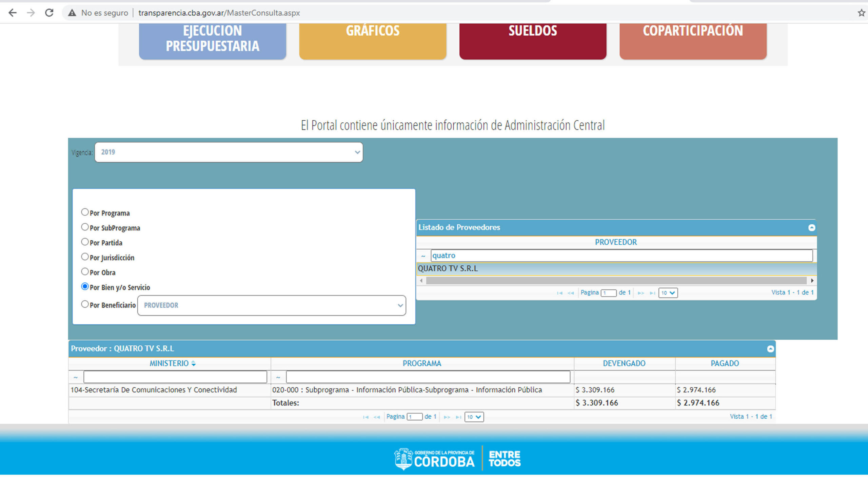Open the GRÁFICOS section
The height and width of the screenshot is (486, 868).
(372, 39)
